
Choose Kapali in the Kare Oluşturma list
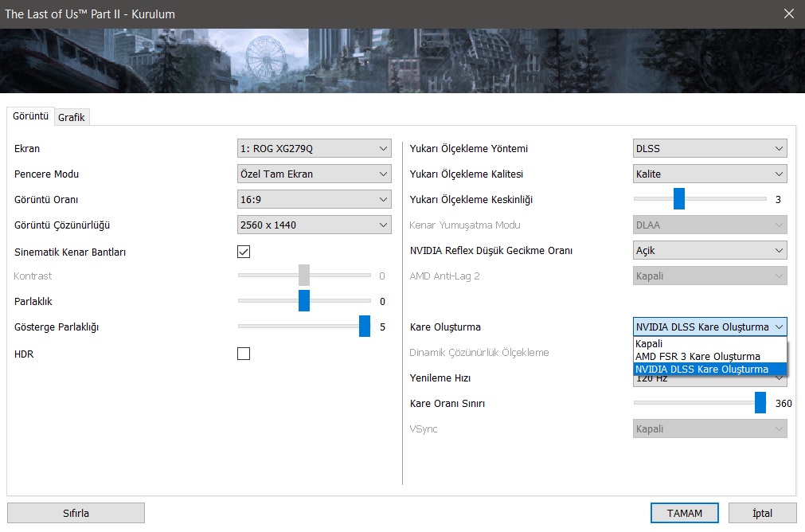point(710,343)
